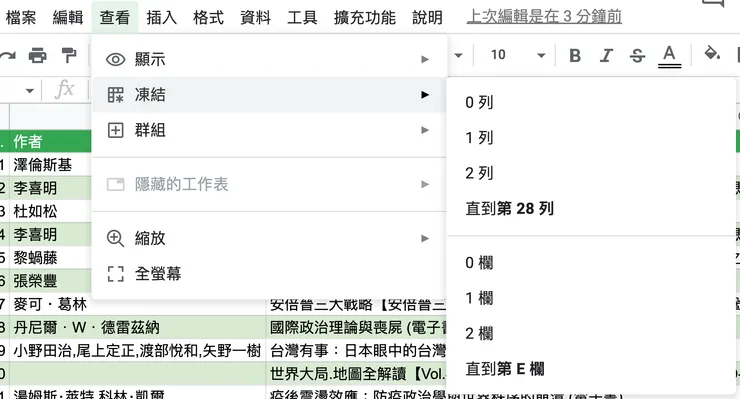Viewport: 740px width, 399px height.
Task: Toggle bold formatting
Action: pos(575,55)
